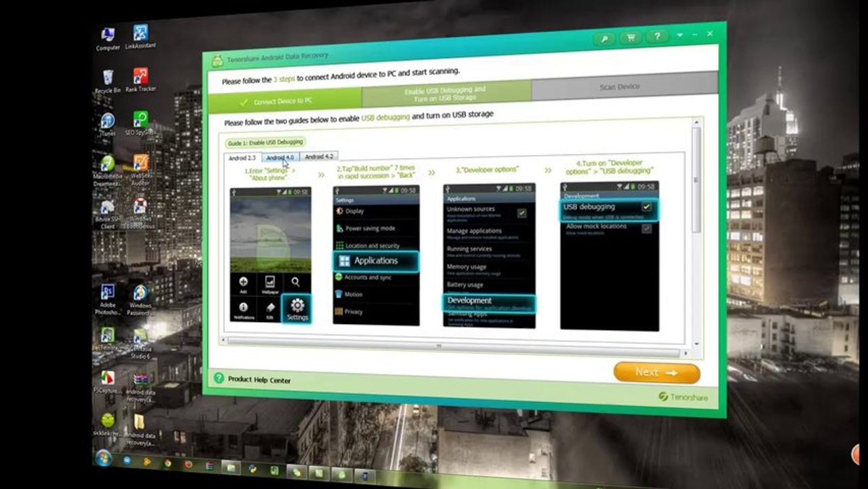The image size is (868, 489).
Task: Open the LinkAssistant desktop icon
Action: click(140, 37)
